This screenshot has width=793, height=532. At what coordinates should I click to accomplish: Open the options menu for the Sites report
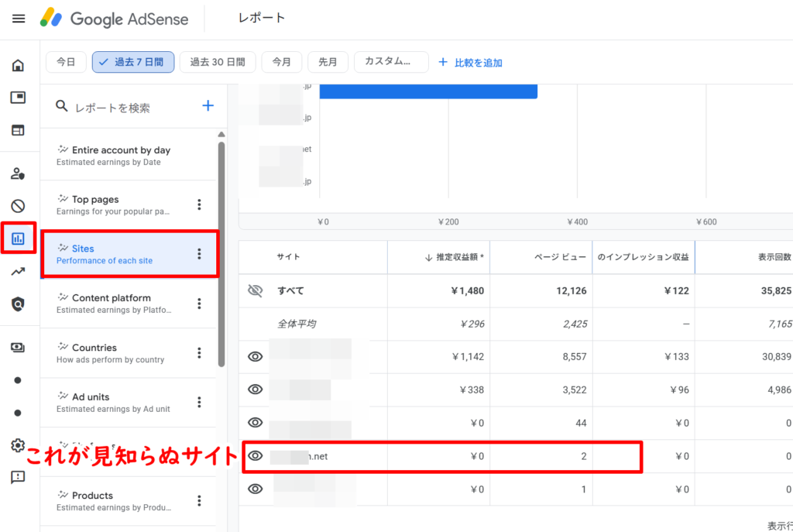(200, 255)
